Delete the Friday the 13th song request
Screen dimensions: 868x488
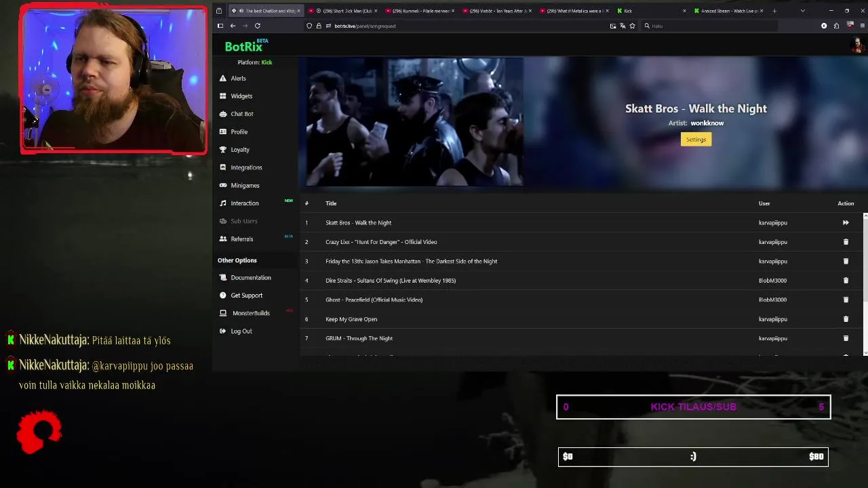[846, 261]
